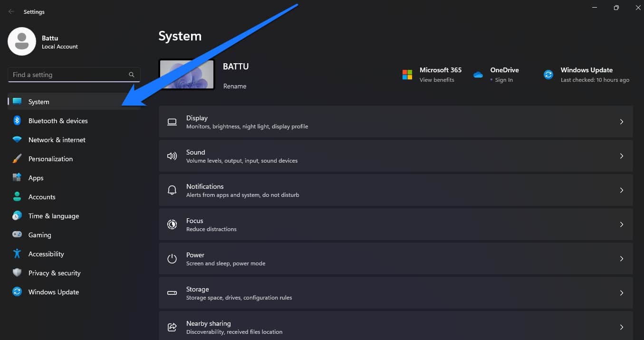Click the Privacy & security shield icon
644x340 pixels.
point(17,272)
